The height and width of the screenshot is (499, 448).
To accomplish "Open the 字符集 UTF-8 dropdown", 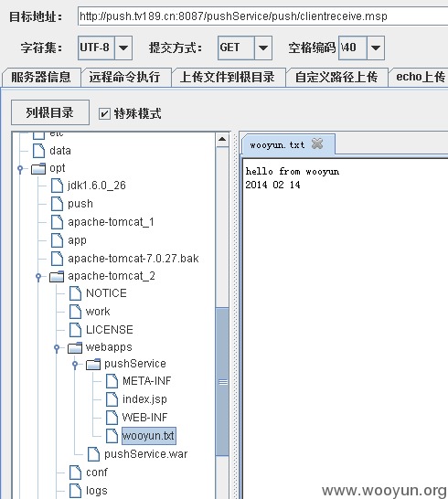I will [123, 48].
